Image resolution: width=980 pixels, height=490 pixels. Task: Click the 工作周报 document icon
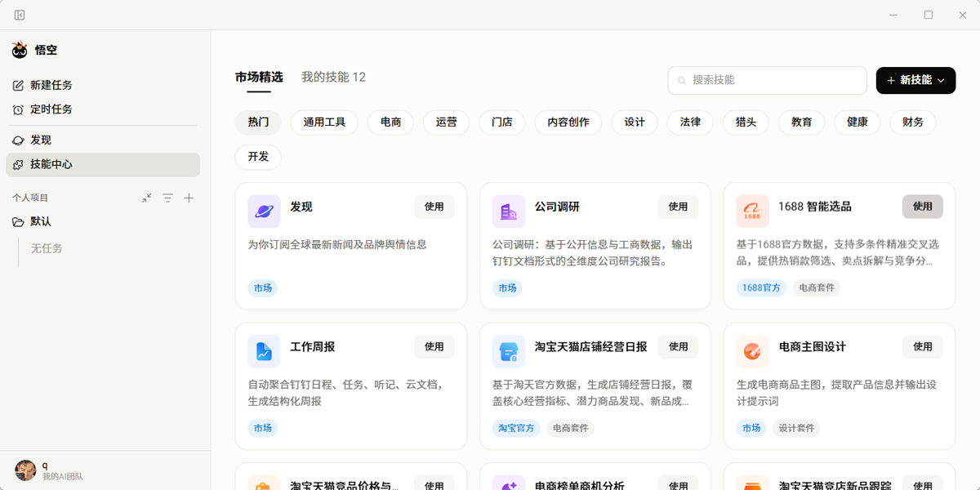pyautogui.click(x=264, y=351)
